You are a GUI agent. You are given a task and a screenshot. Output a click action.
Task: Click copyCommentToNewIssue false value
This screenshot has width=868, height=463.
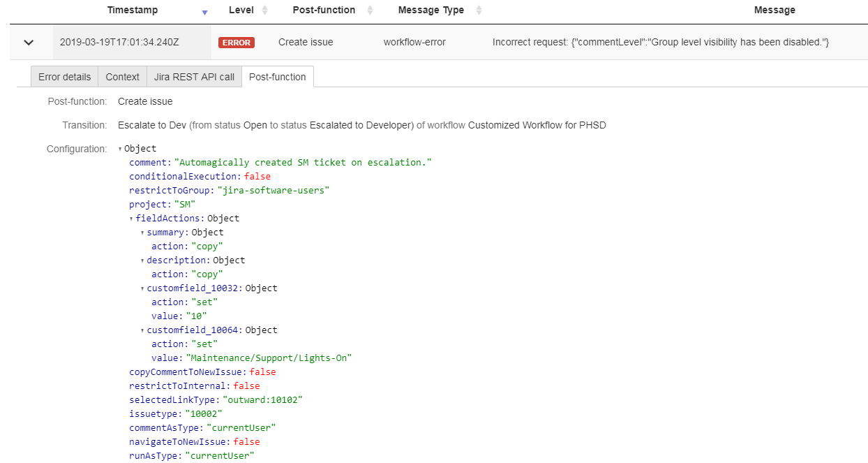tap(262, 372)
